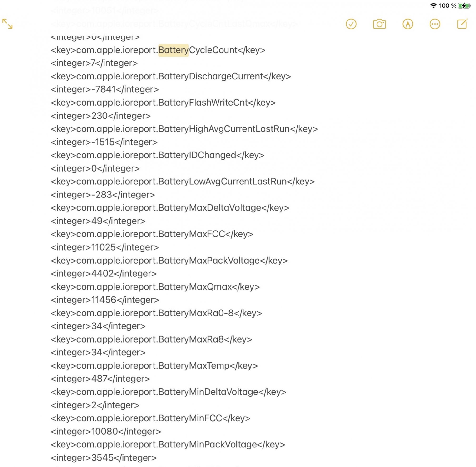Click the integer value -7841 line
This screenshot has width=476, height=467.
104,89
